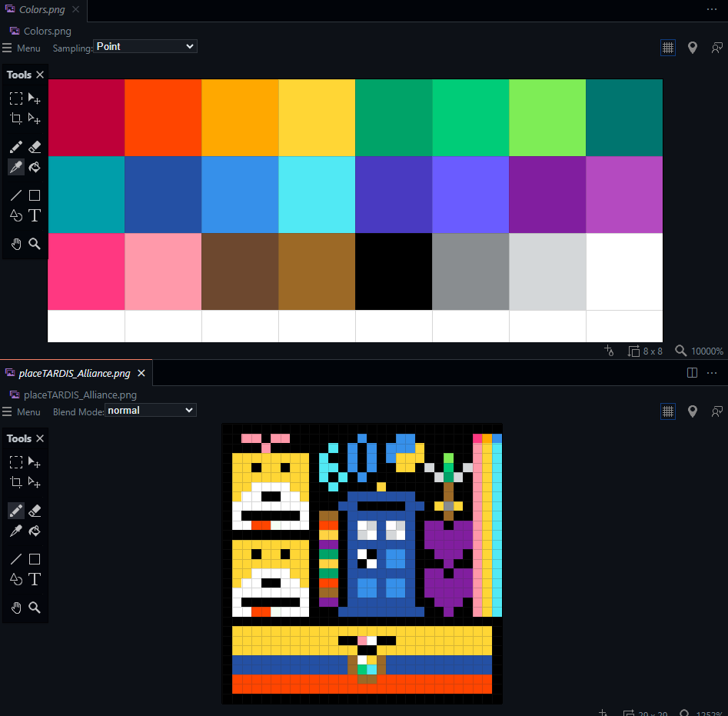Click the hot pink swatch in Colors.png
Screen dimensions: 728x716
pos(86,271)
